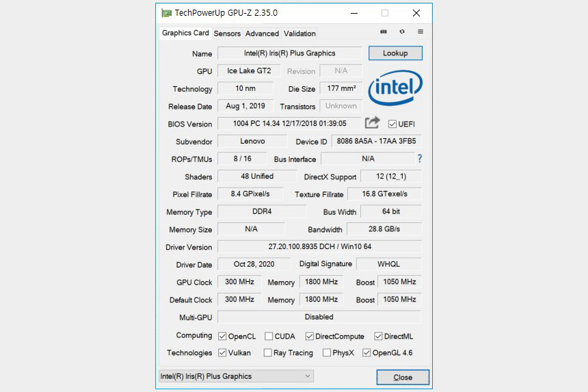This screenshot has height=392, width=588.
Task: Switch to the Sensors tab
Action: point(227,34)
